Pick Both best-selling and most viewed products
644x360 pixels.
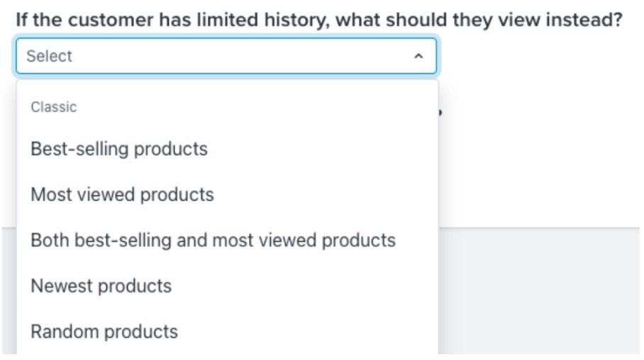[213, 240]
